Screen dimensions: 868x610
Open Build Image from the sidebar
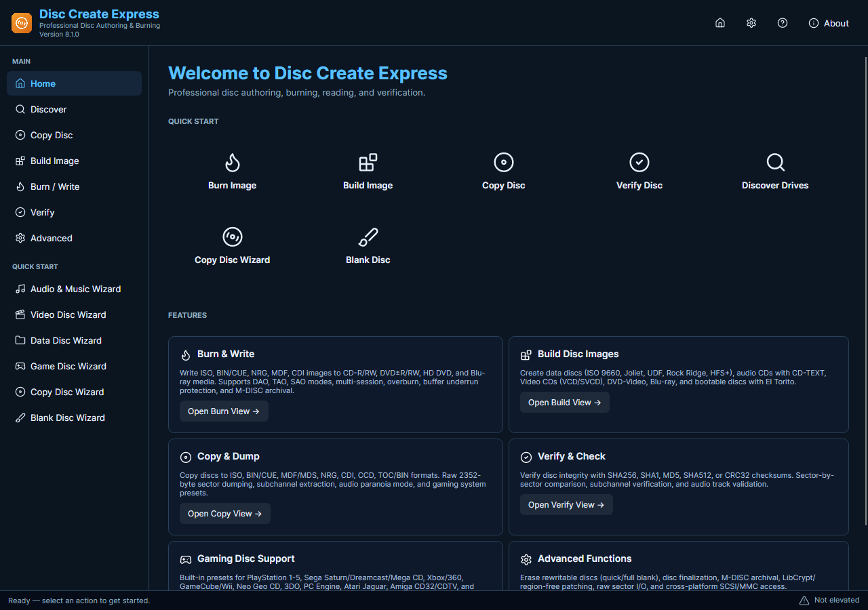click(74, 161)
